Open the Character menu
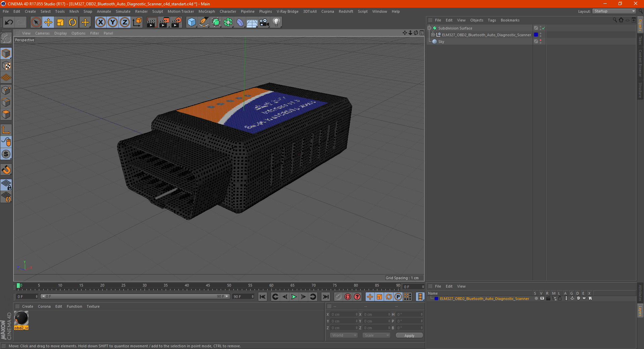The image size is (644, 349). pos(228,11)
